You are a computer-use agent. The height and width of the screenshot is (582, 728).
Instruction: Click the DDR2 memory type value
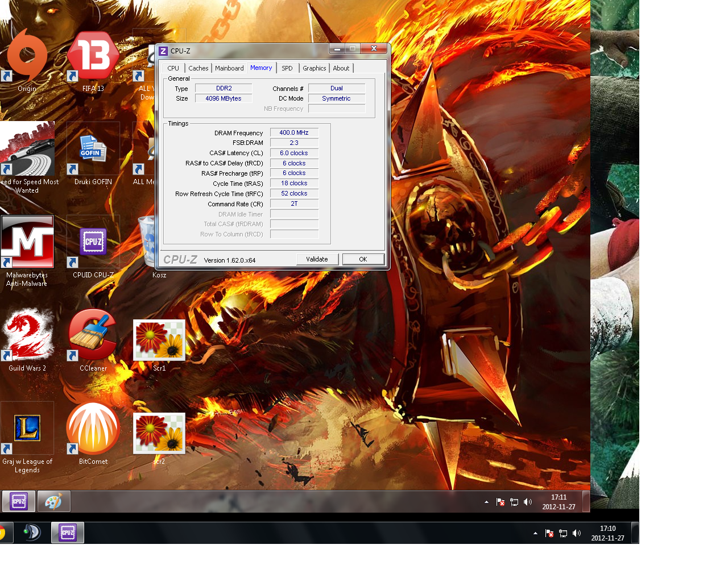(x=224, y=88)
